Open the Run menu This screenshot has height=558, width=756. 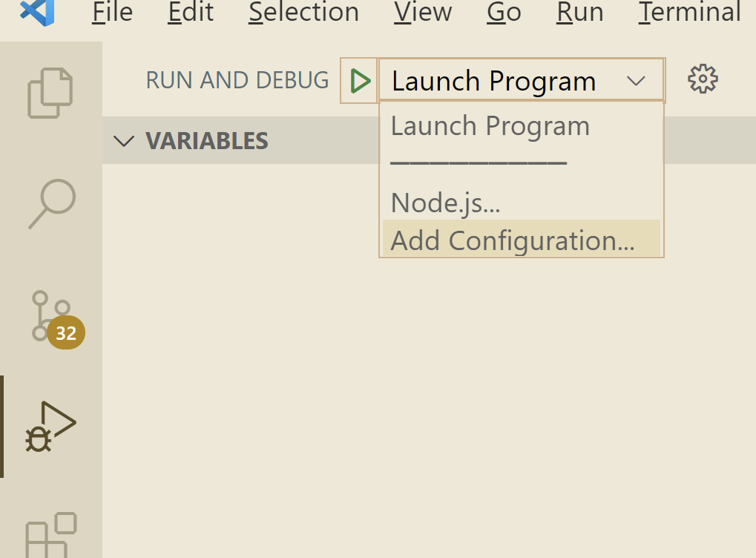(x=579, y=12)
